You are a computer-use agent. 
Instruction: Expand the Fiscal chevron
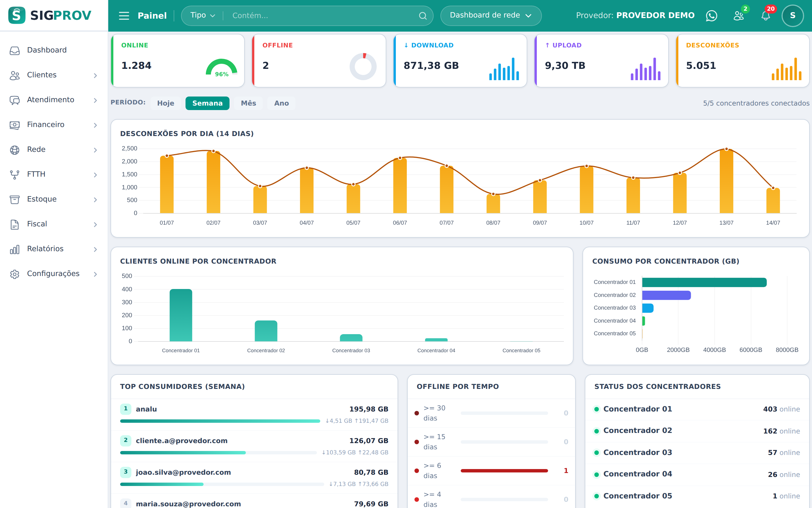(95, 225)
